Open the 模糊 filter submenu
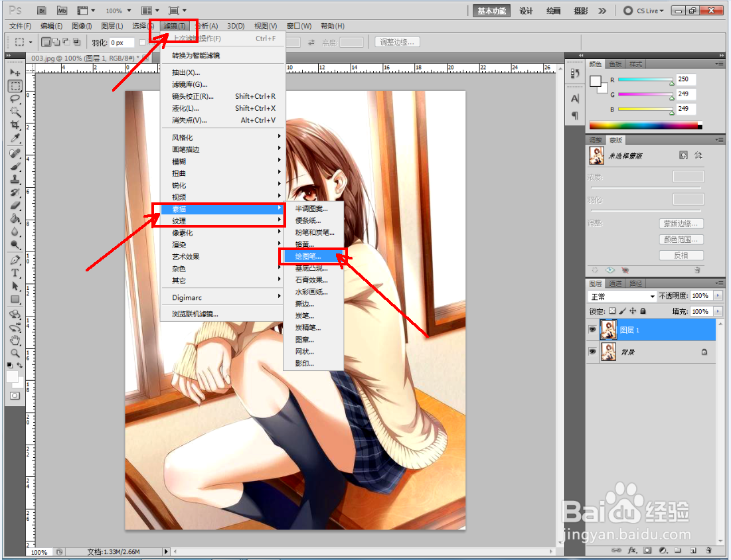731x560 pixels. coord(222,161)
